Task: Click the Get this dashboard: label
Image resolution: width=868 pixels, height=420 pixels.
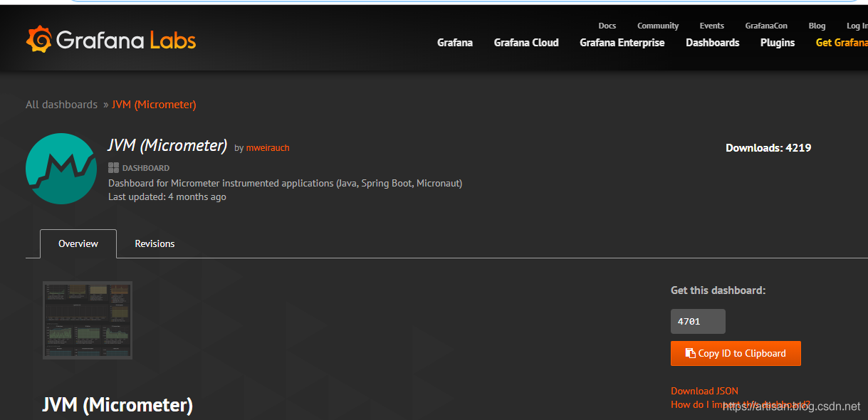Action: 718,290
